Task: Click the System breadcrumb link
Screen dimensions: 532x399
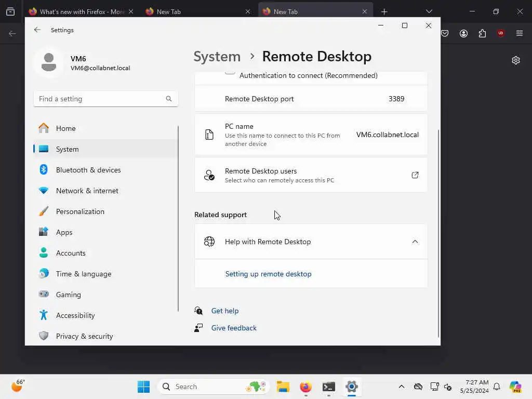Action: (217, 56)
